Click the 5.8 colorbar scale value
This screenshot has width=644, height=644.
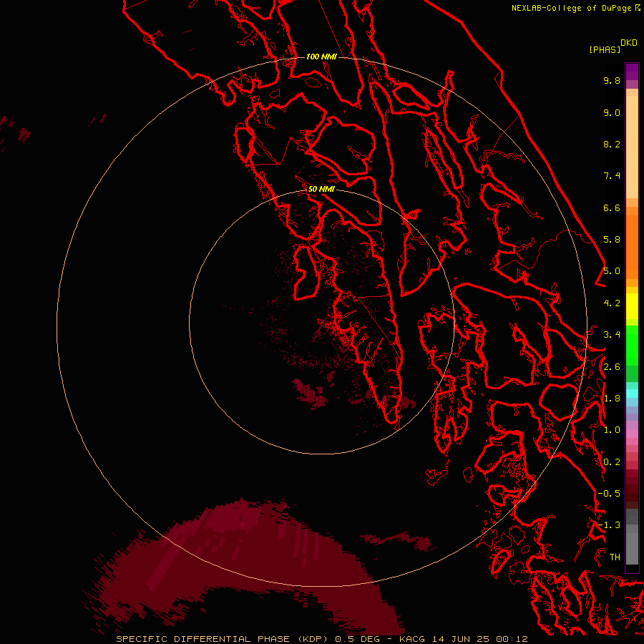612,240
